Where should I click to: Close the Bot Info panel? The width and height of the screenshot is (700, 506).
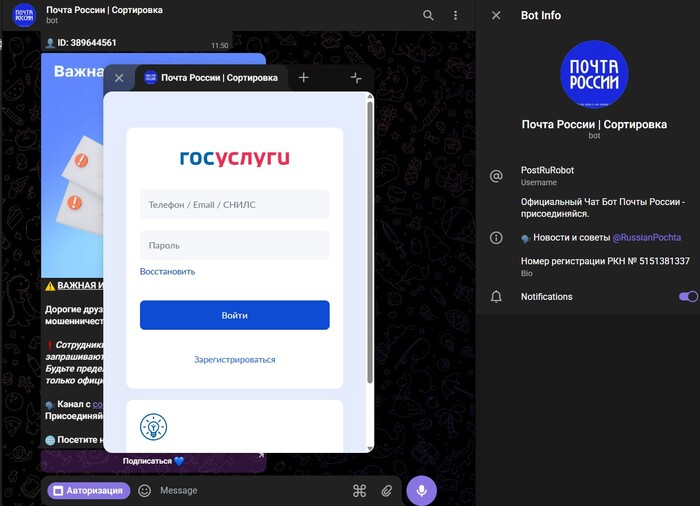[x=496, y=15]
